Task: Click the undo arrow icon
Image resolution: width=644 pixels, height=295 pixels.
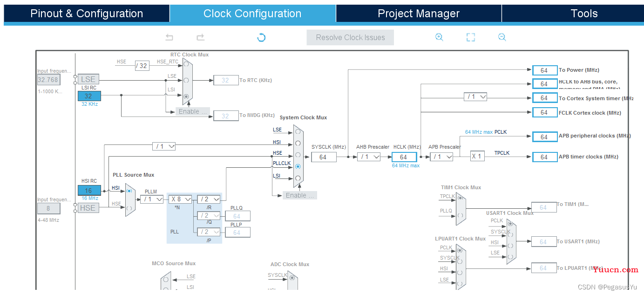Action: pos(169,37)
